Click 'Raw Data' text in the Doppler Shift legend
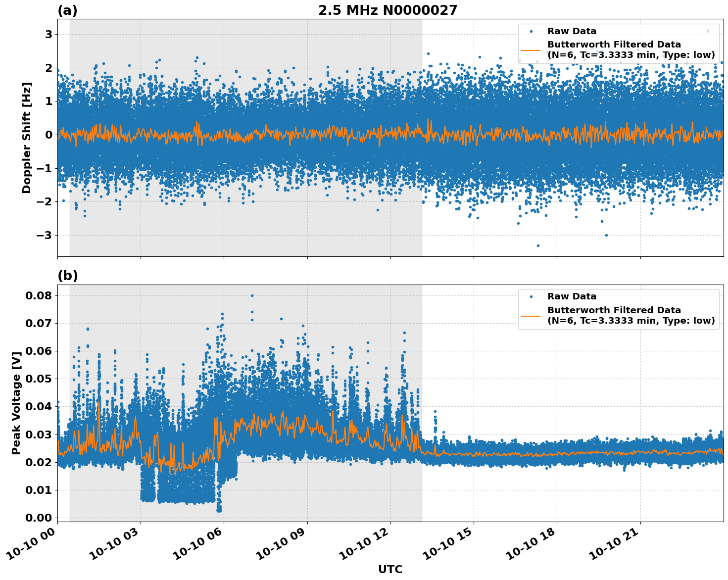Screen dimensions: 728x580 click(x=572, y=31)
